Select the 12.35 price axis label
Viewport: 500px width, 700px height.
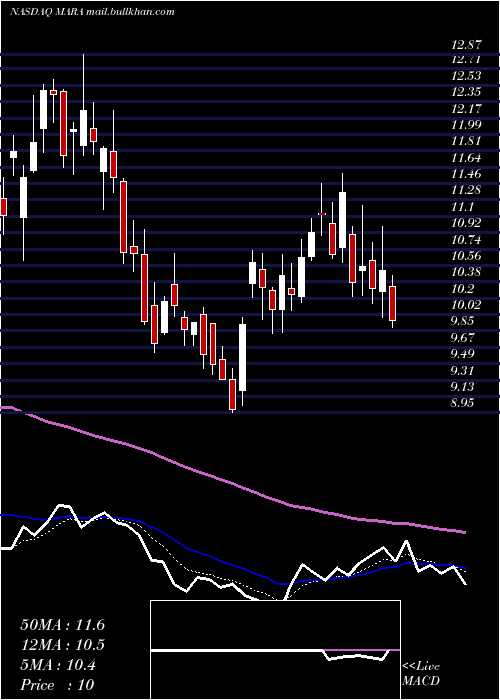click(x=467, y=92)
